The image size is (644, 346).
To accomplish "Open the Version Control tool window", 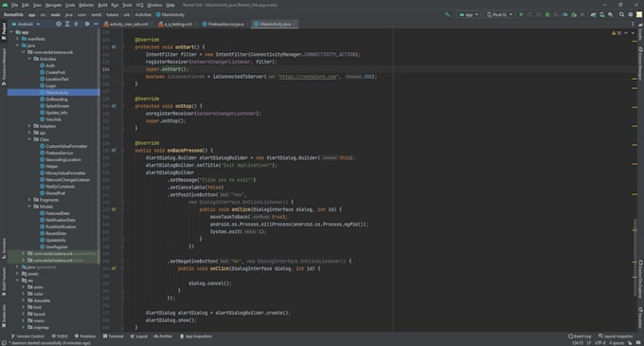I will pos(27,337).
